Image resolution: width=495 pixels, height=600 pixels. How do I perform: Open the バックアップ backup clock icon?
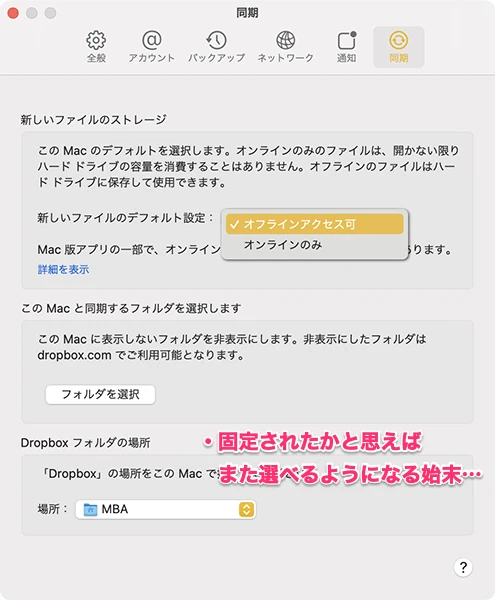point(217,40)
